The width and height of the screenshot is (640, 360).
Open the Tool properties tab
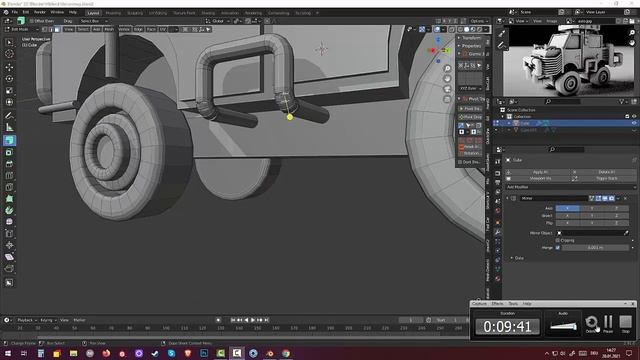(498, 161)
